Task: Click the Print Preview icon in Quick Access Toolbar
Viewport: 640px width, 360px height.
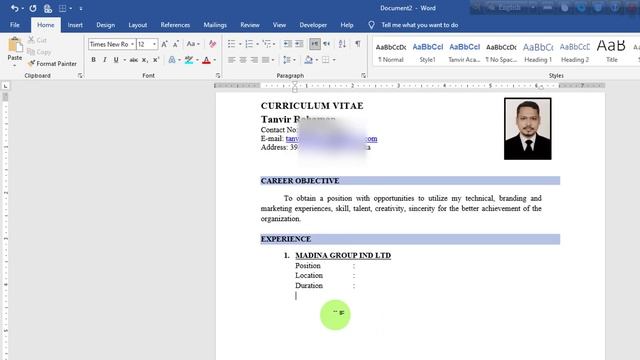Action: (48, 8)
